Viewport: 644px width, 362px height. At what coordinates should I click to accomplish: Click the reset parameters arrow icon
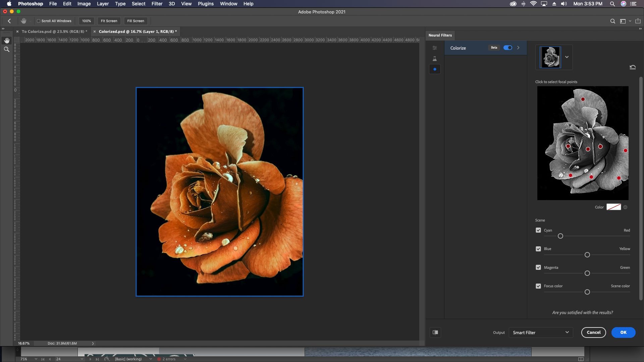coord(633,67)
